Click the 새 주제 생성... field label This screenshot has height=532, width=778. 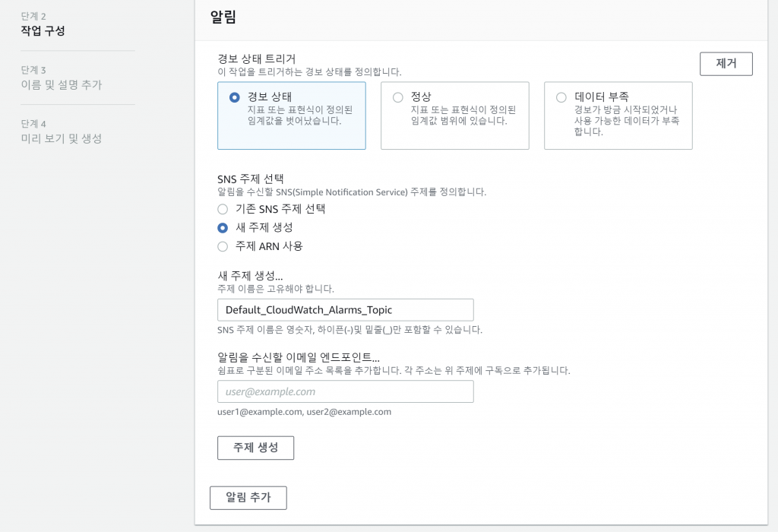(250, 276)
